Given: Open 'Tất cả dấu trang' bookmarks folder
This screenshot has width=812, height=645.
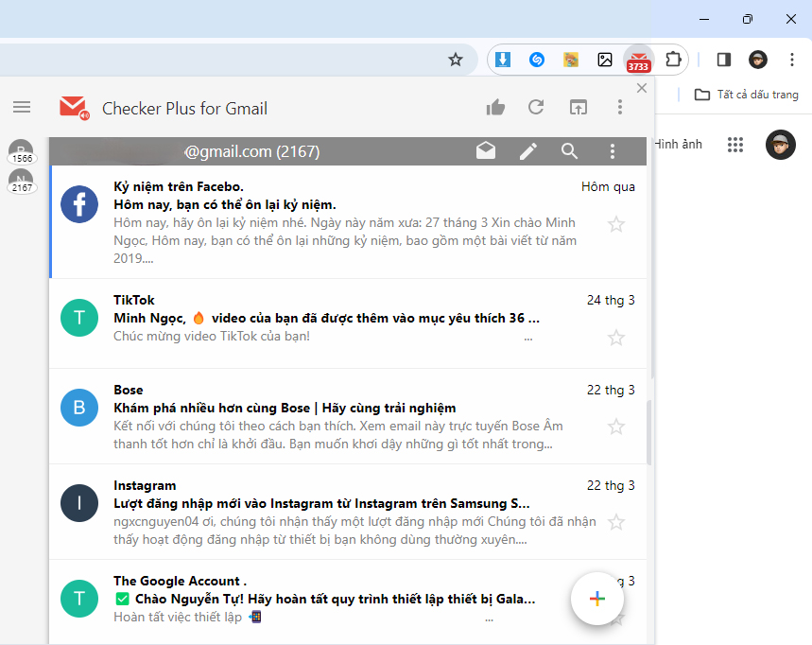Looking at the screenshot, I should 746,95.
